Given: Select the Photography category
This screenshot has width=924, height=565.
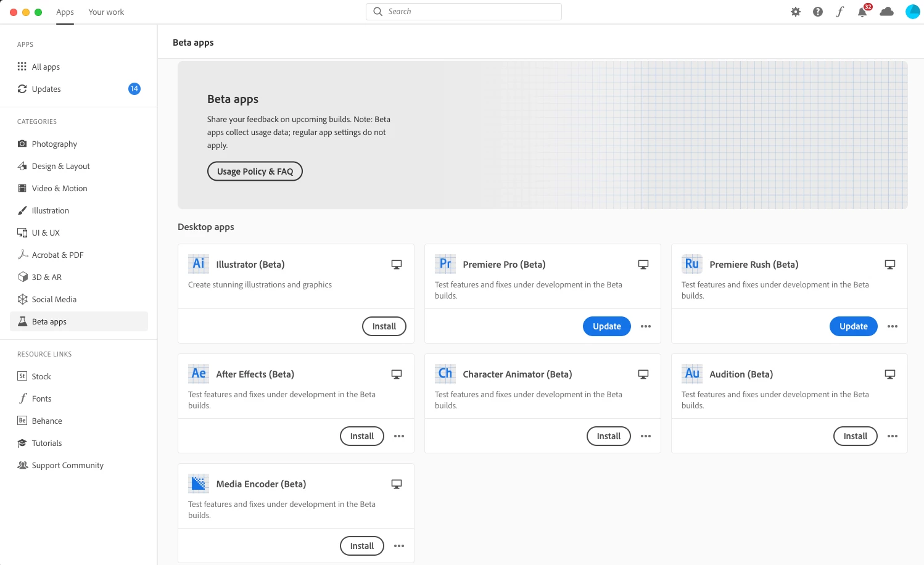Looking at the screenshot, I should click(79, 144).
